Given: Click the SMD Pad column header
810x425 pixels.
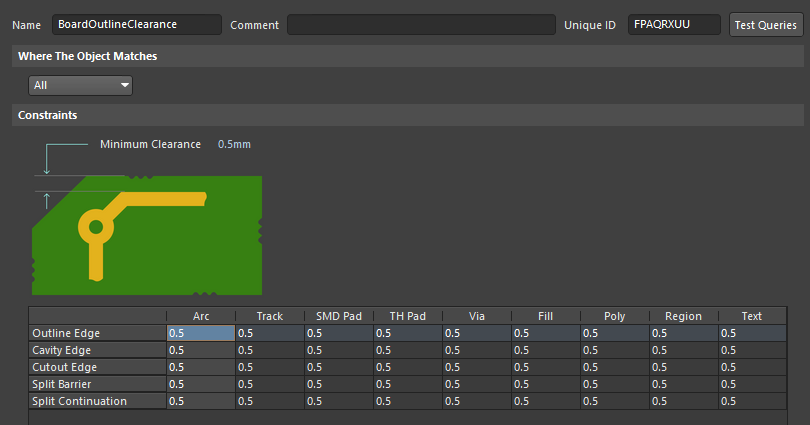Looking at the screenshot, I should coord(338,316).
